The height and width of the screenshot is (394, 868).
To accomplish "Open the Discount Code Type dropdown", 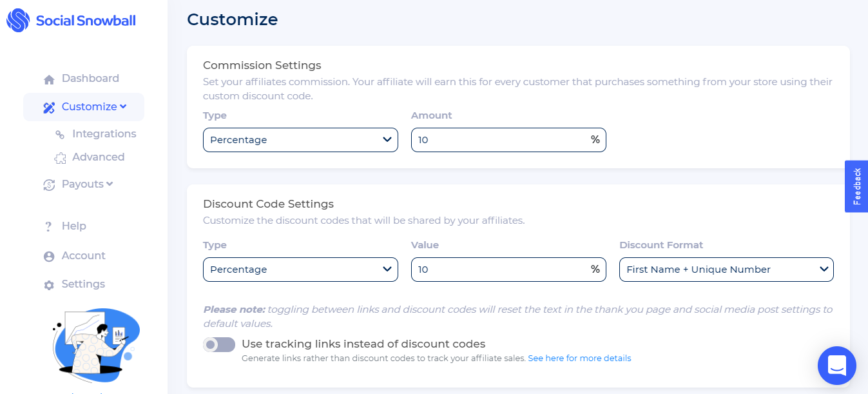I will (300, 270).
